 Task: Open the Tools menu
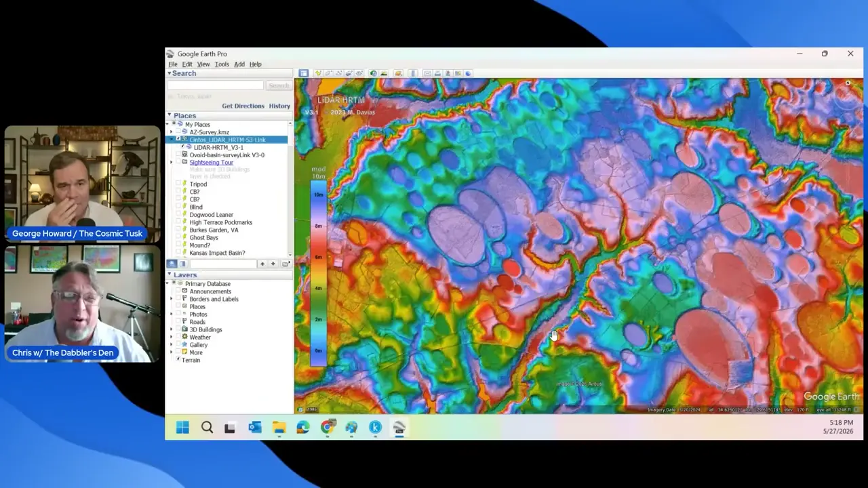[x=222, y=64]
